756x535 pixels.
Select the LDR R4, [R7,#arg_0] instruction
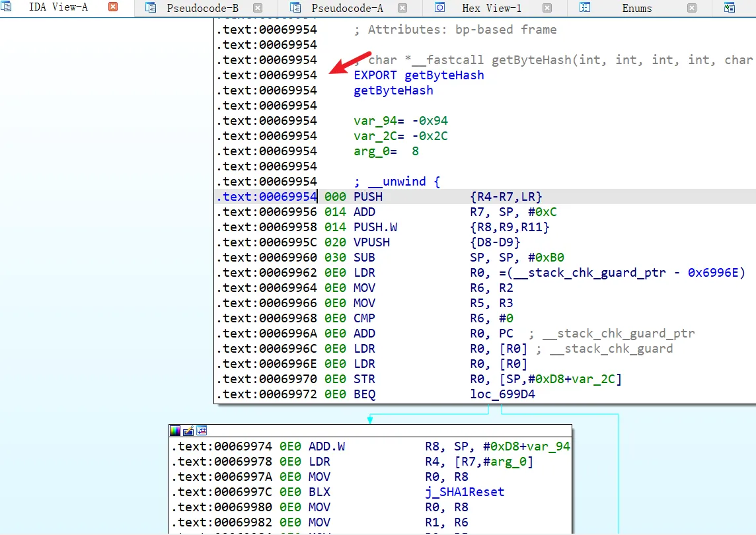pyautogui.click(x=421, y=462)
